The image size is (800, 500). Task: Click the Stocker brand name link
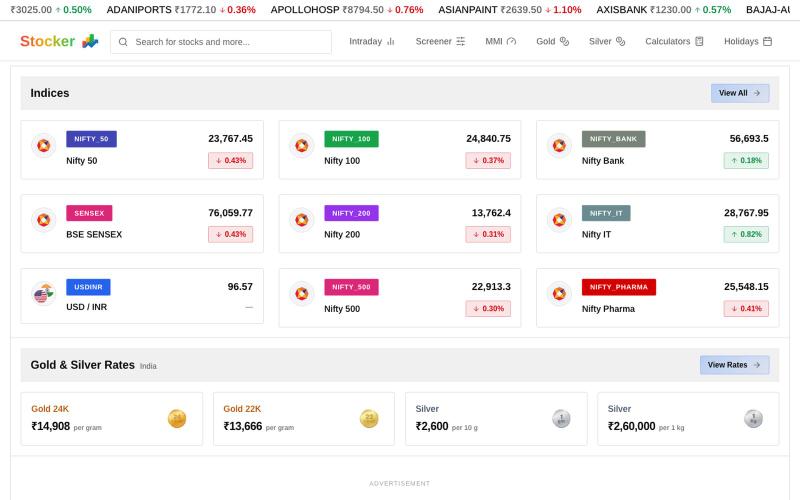pyautogui.click(x=47, y=41)
